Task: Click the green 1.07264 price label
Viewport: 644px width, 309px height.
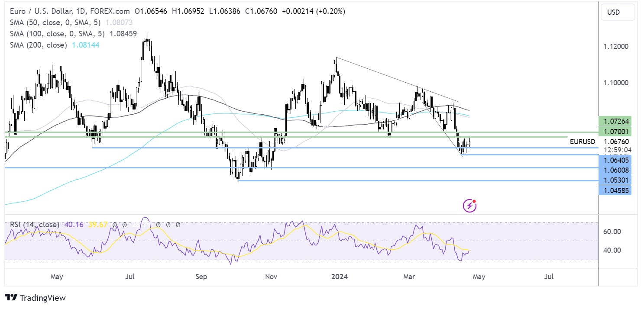Action: 615,121
